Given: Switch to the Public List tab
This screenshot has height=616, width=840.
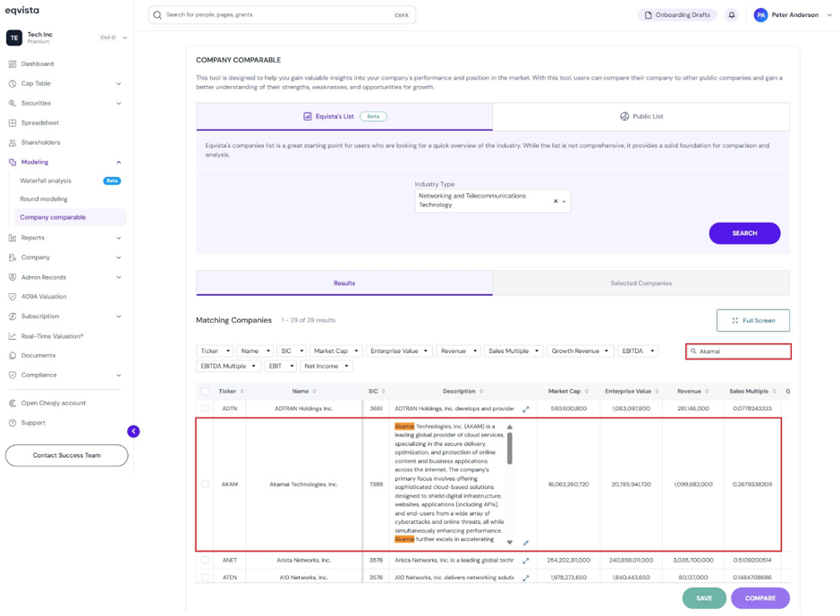Looking at the screenshot, I should (x=641, y=116).
